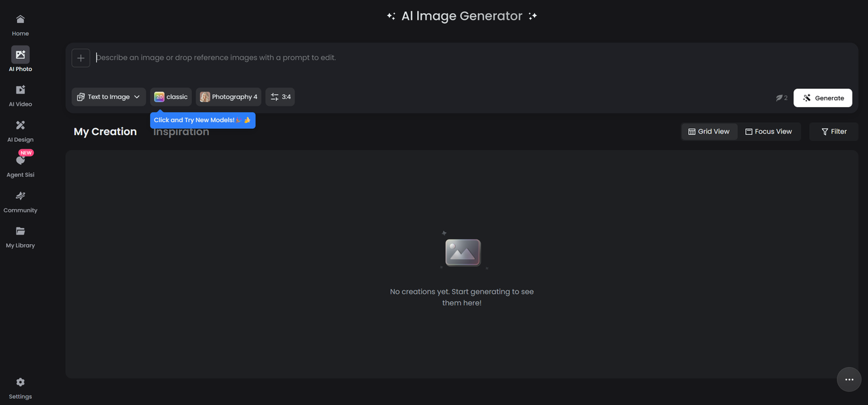The width and height of the screenshot is (868, 405).
Task: Change the 3:4 aspect ratio setting
Action: [x=280, y=97]
